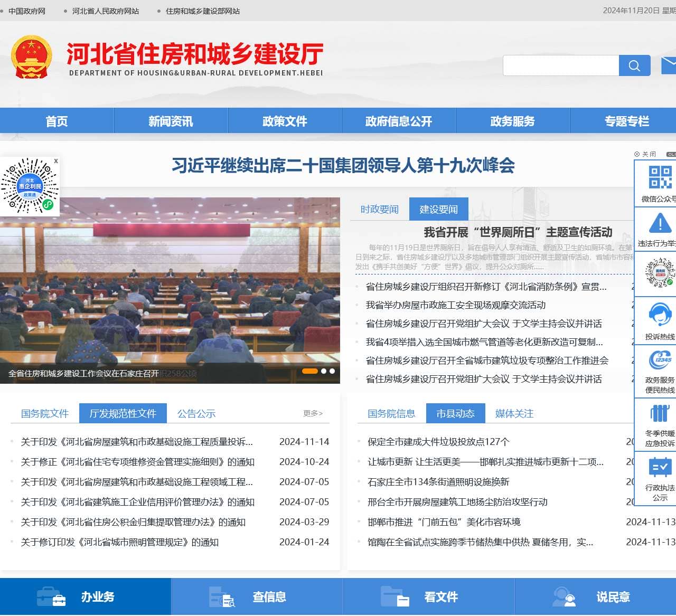Click the 查信息 bottom service button

257,597
